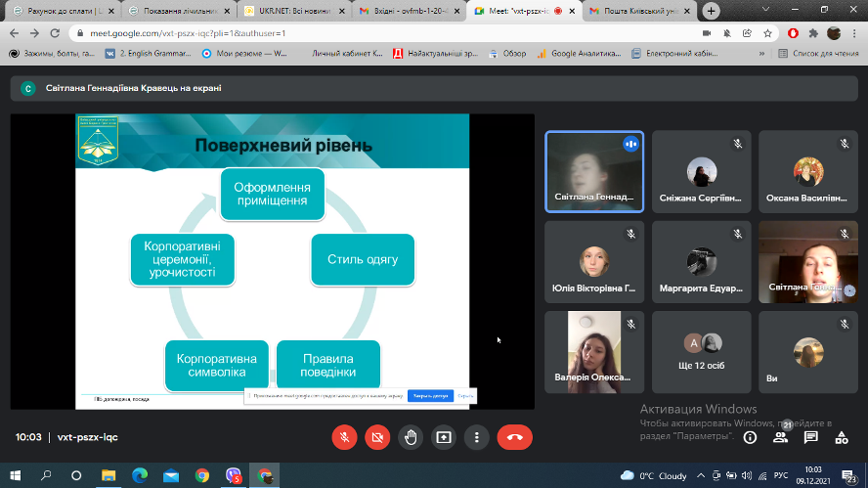Open meeting details info icon

750,437
